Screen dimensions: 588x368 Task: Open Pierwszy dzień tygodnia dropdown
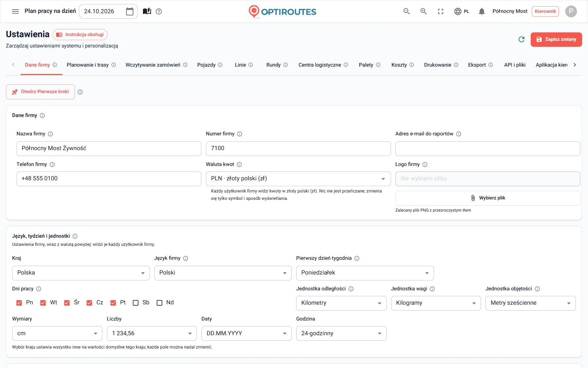(365, 273)
